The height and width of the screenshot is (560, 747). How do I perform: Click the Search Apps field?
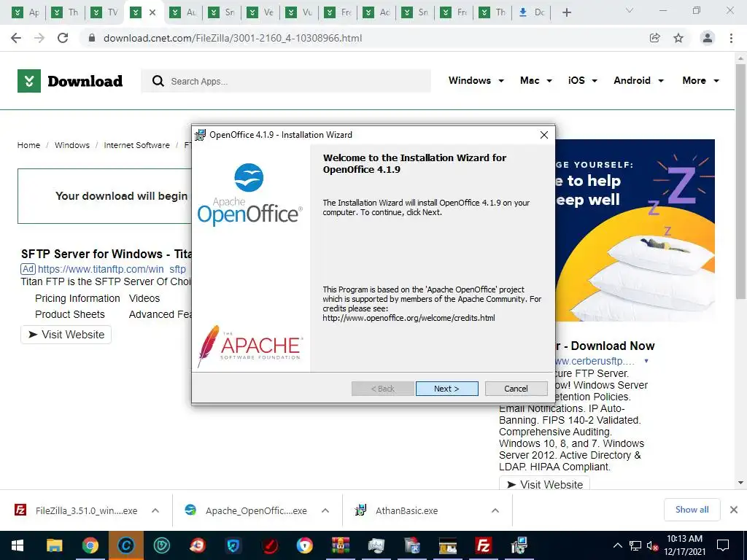pyautogui.click(x=286, y=81)
